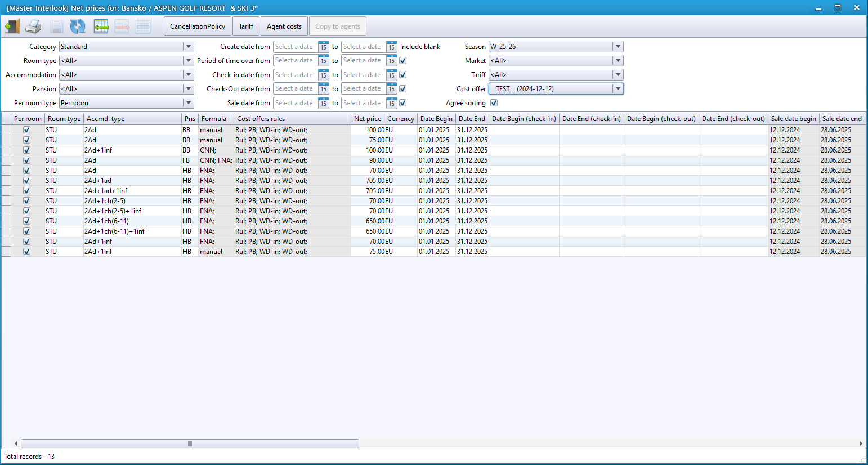Sort by the Formula column header
Viewport: 868px width, 465px height.
point(216,119)
